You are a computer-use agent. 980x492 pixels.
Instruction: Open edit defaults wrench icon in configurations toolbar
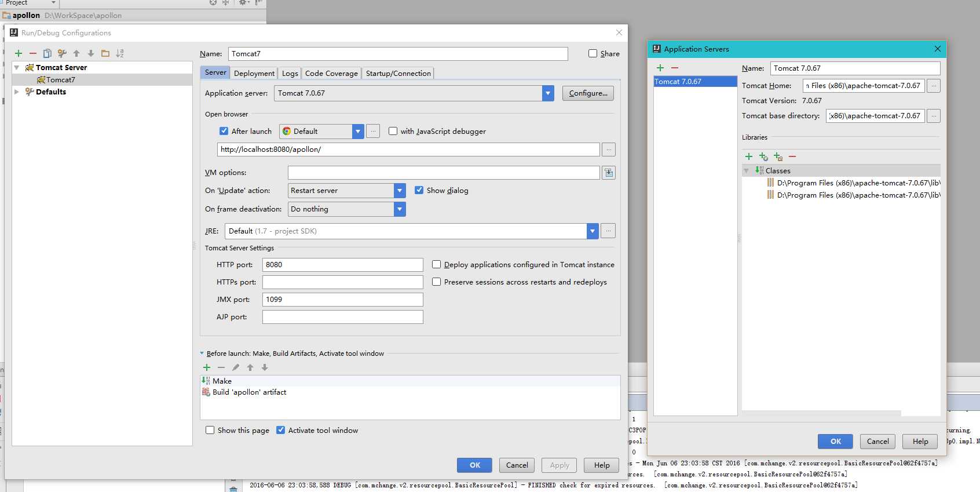pos(62,53)
